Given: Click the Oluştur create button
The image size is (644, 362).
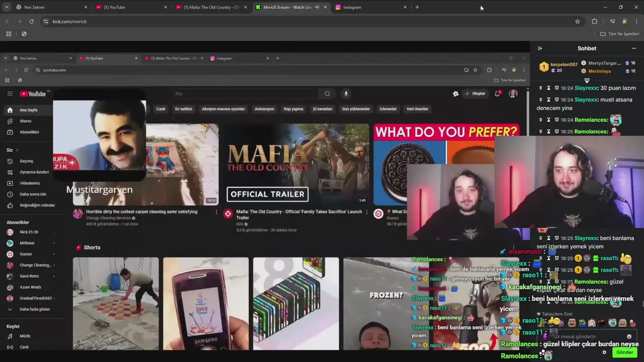Looking at the screenshot, I should point(475,94).
